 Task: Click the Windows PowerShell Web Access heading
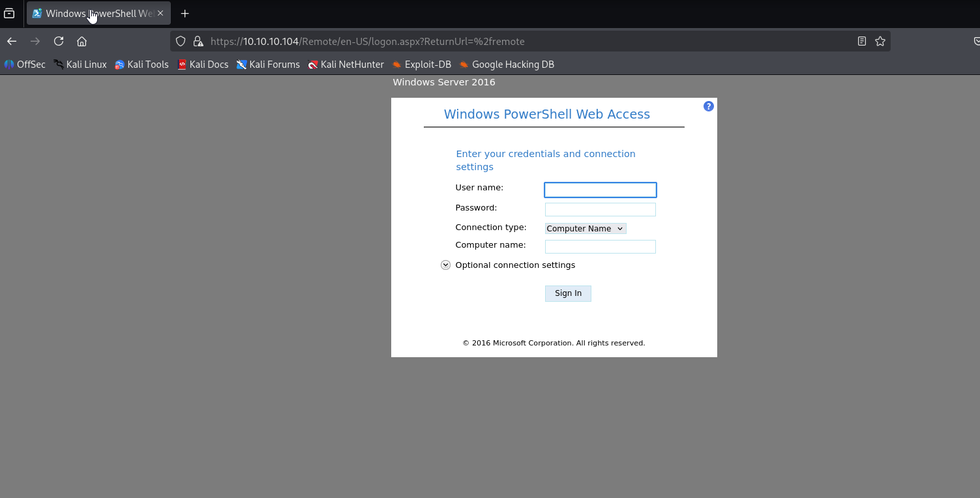click(x=547, y=114)
